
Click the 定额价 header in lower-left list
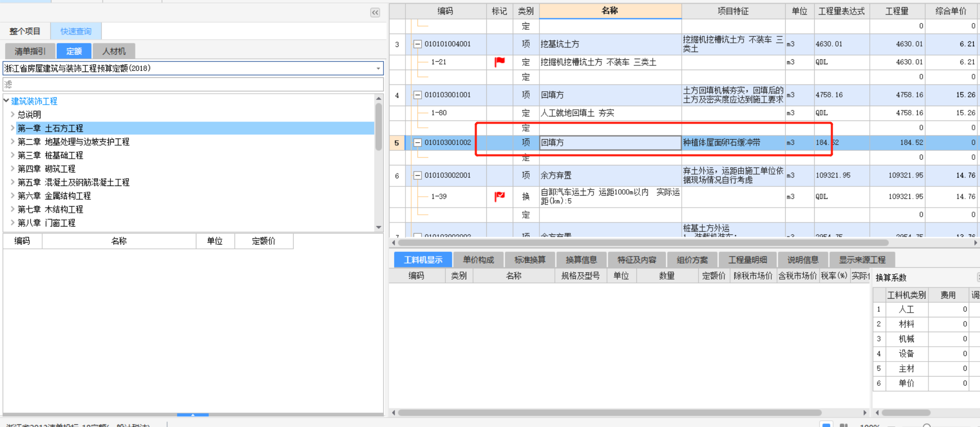[x=264, y=241]
